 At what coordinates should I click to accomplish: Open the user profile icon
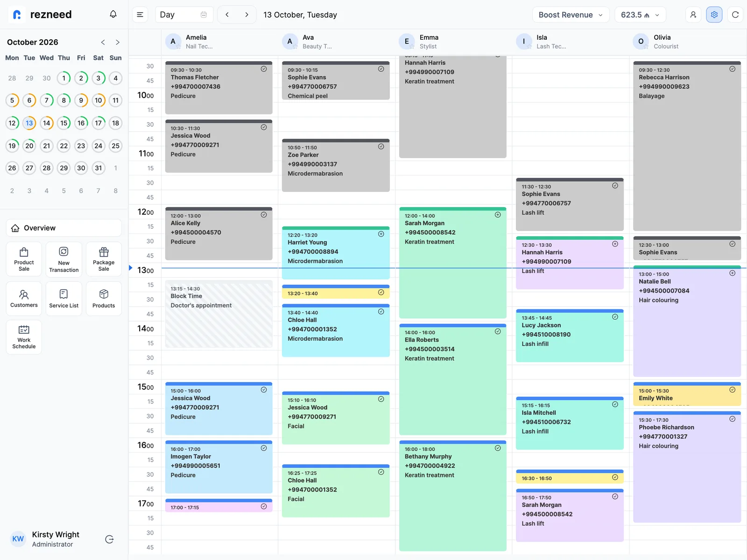coord(693,14)
